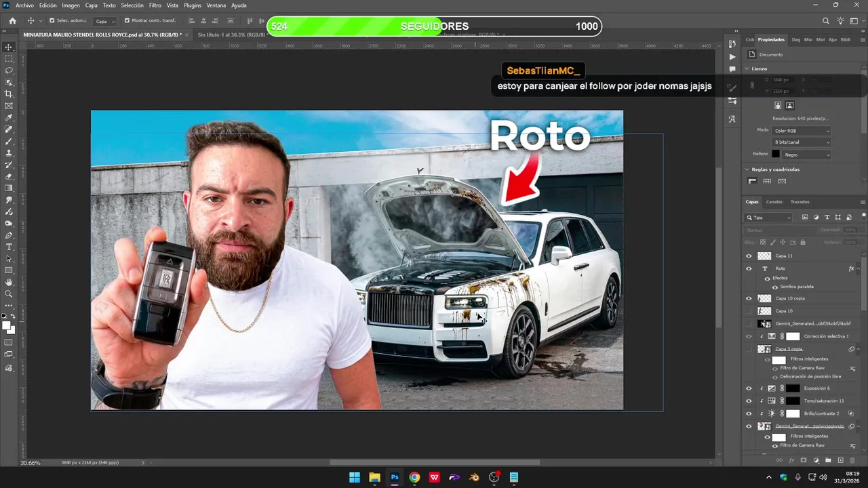Screen dimensions: 868x488
Task: Add layer style with fx icon
Action: tap(791, 460)
